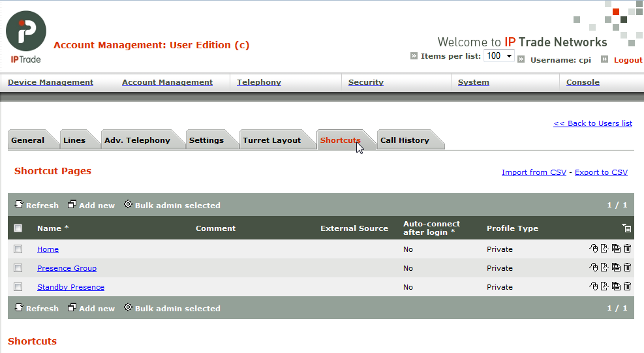
Task: Click the trash icon for the Home row
Action: coord(627,249)
